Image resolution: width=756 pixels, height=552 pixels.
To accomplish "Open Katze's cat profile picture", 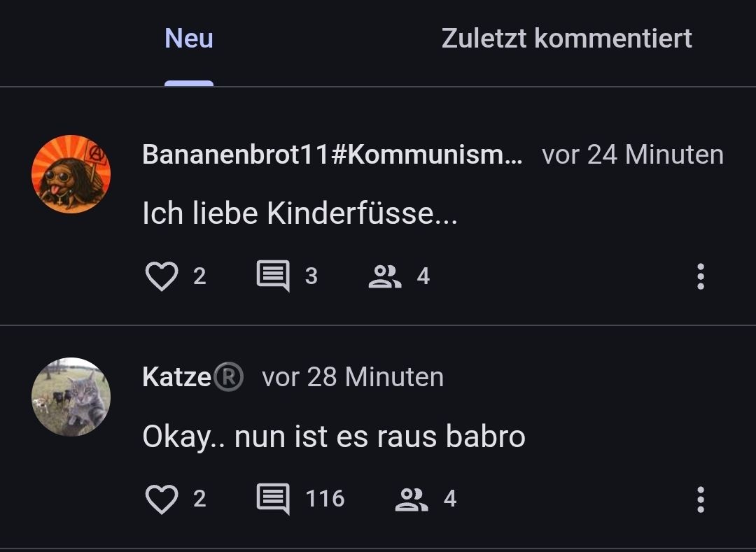I will pos(71,397).
